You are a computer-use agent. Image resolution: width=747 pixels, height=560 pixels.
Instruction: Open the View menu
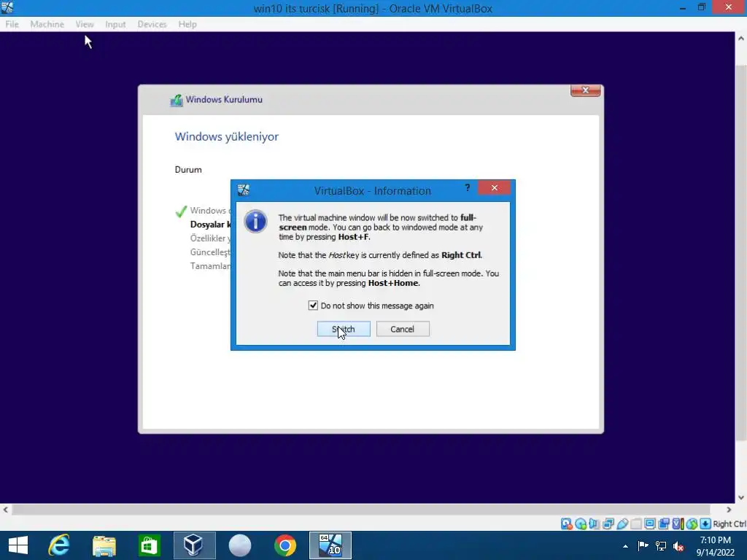coord(85,24)
